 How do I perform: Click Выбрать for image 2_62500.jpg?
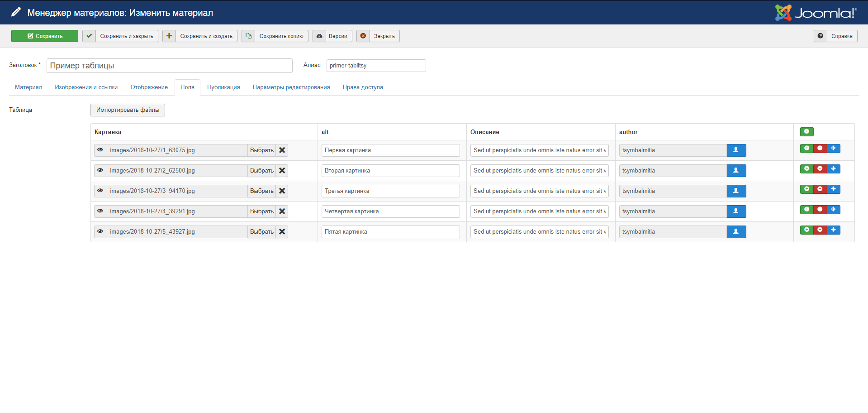(x=261, y=171)
